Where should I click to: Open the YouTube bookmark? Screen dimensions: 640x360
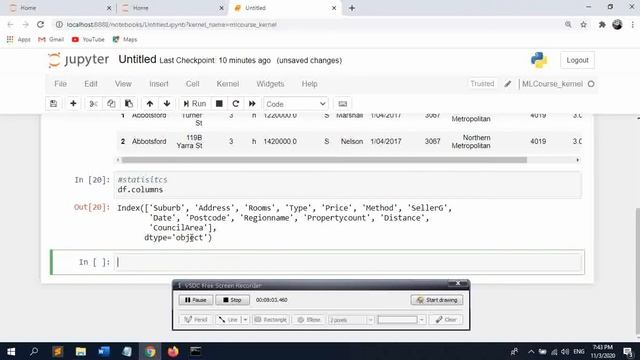(88, 40)
